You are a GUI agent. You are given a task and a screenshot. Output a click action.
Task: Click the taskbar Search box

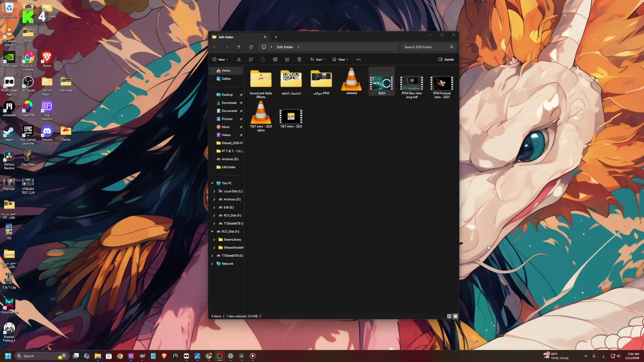(x=42, y=356)
